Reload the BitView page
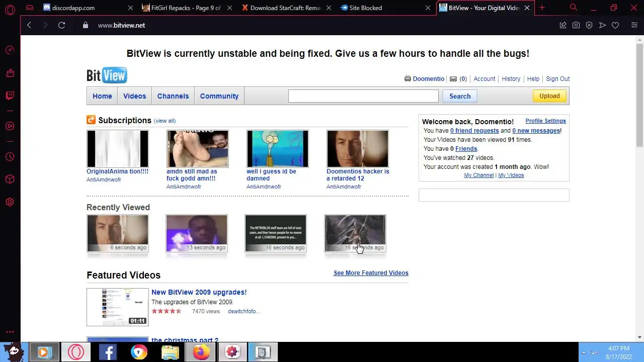Image resolution: width=644 pixels, height=362 pixels. (61, 25)
